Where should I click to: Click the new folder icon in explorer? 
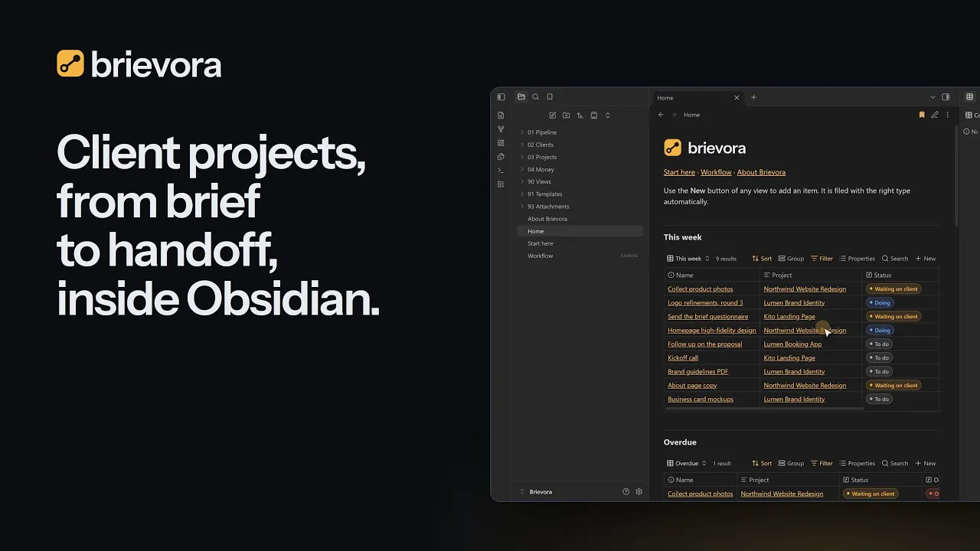[567, 116]
